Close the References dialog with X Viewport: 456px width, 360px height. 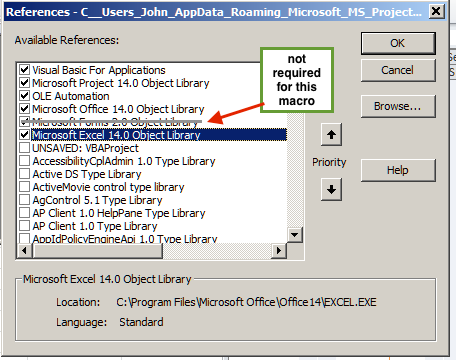(x=436, y=12)
